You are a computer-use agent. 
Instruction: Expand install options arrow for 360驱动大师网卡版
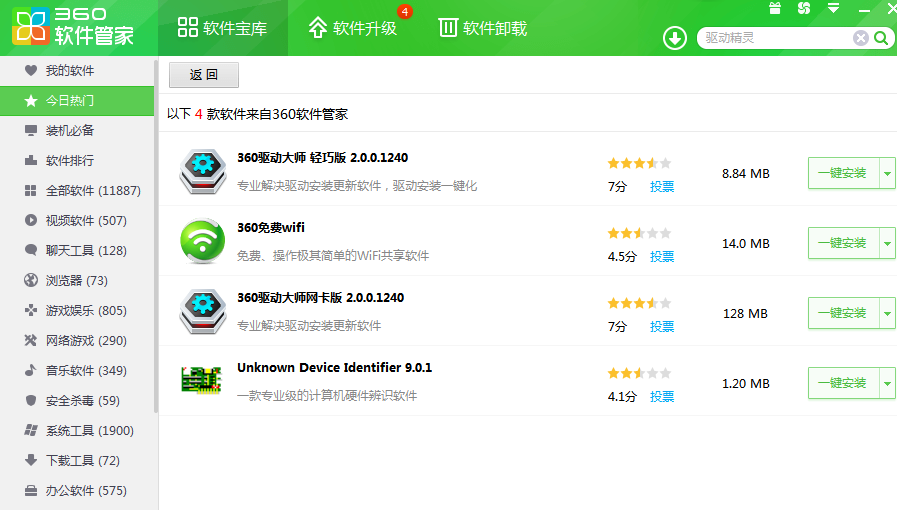(887, 313)
